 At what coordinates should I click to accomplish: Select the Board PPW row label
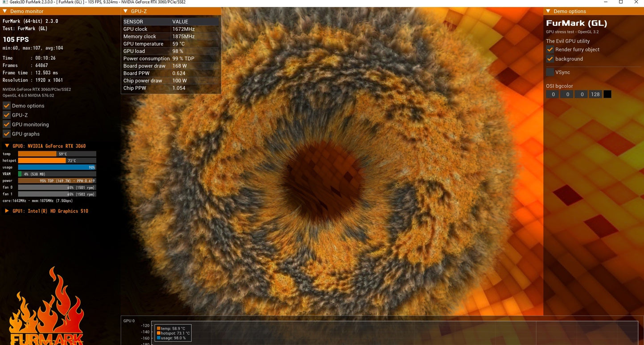136,73
